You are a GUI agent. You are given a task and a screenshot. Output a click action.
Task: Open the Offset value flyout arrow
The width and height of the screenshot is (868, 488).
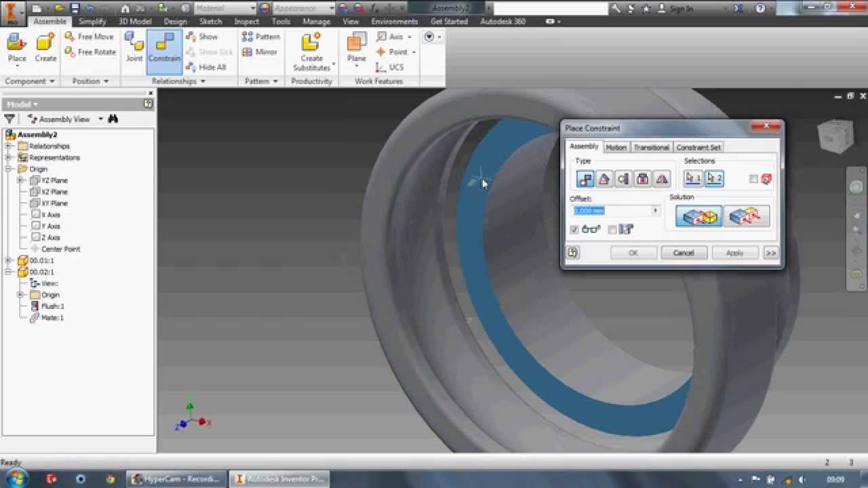[655, 211]
